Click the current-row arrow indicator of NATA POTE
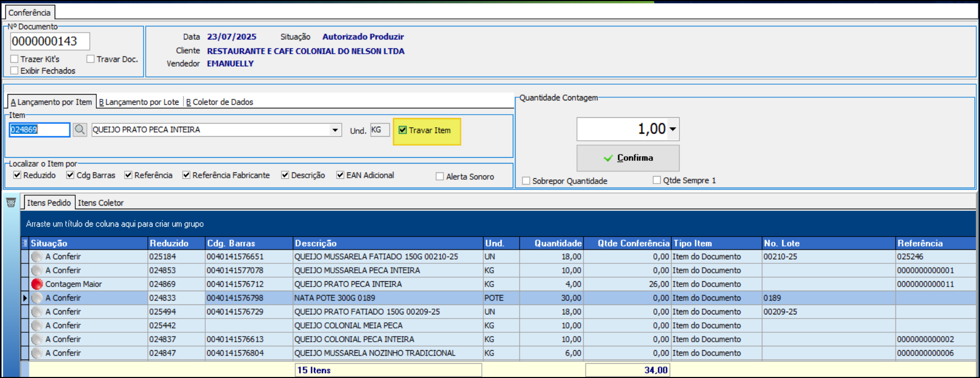Viewport: 980px width, 378px height. click(x=25, y=298)
